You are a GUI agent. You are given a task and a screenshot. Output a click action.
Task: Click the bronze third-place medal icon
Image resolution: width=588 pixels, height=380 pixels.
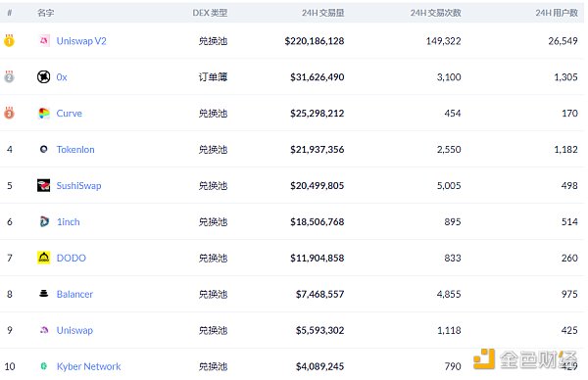point(9,113)
